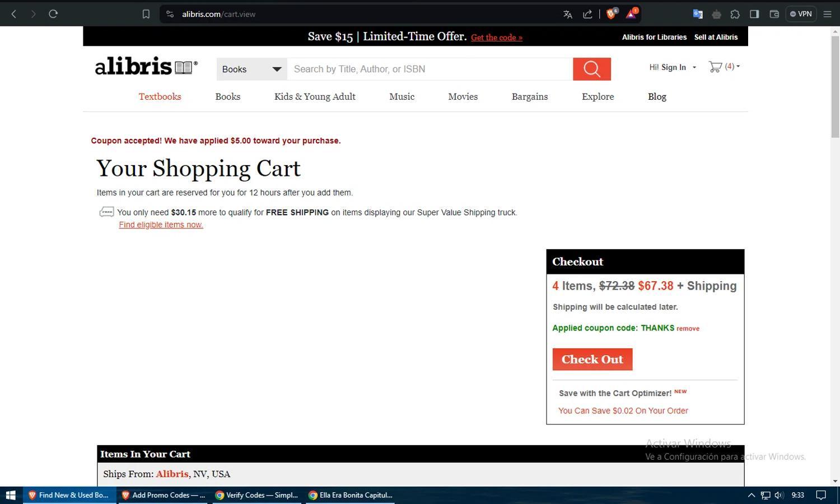
Task: Open the Blog menu item
Action: (x=657, y=96)
